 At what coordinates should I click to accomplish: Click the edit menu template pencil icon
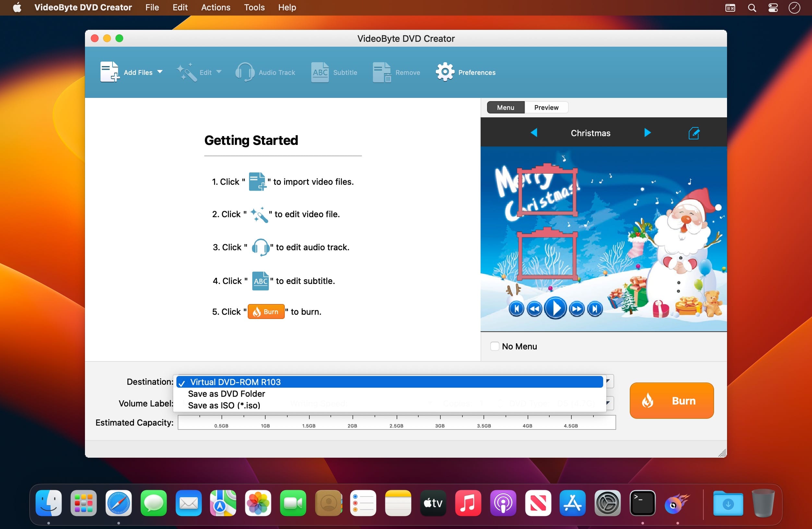(x=694, y=133)
